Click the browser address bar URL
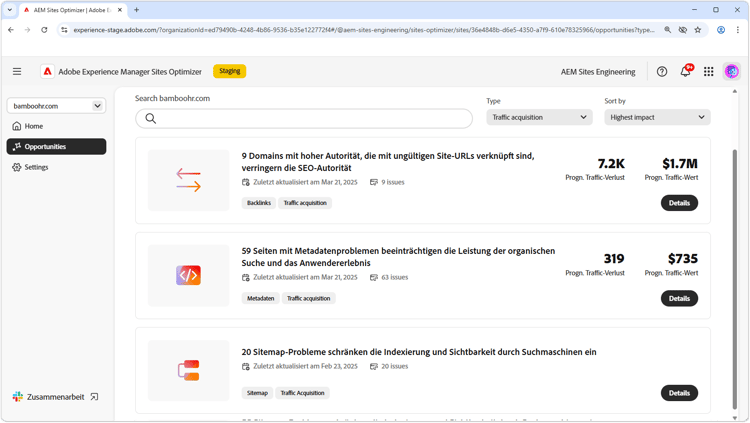 (x=364, y=30)
